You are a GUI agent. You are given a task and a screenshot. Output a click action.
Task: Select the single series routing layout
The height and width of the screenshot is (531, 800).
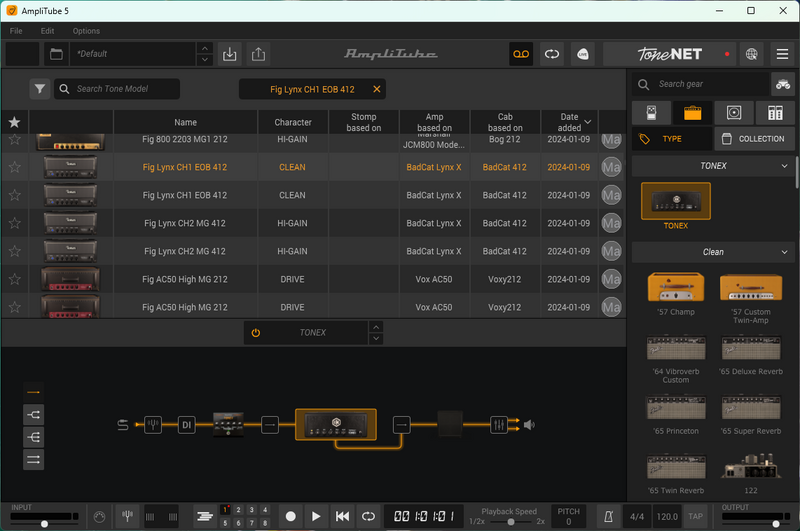point(33,392)
